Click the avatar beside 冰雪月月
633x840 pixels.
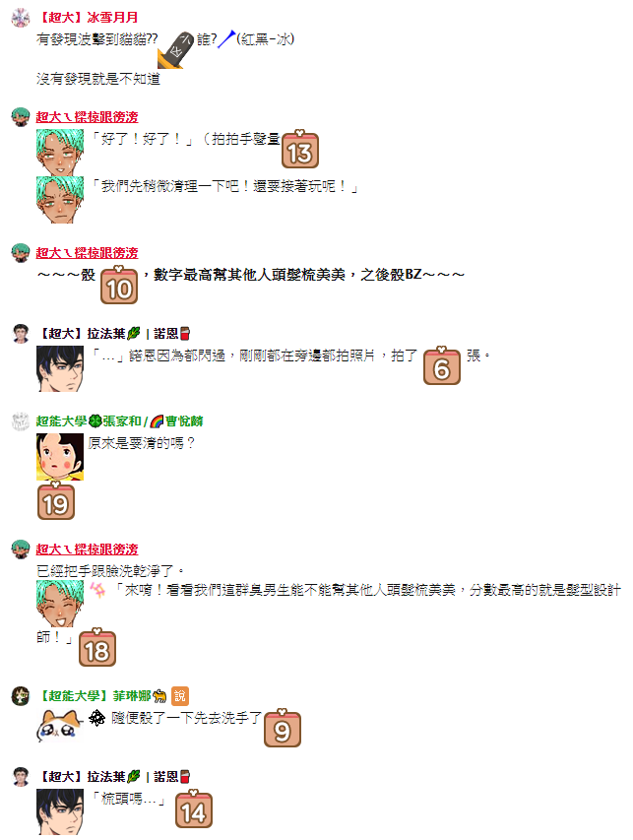(x=21, y=18)
